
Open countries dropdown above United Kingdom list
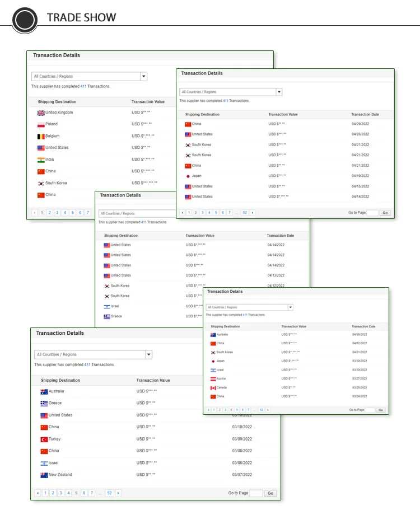tap(143, 76)
